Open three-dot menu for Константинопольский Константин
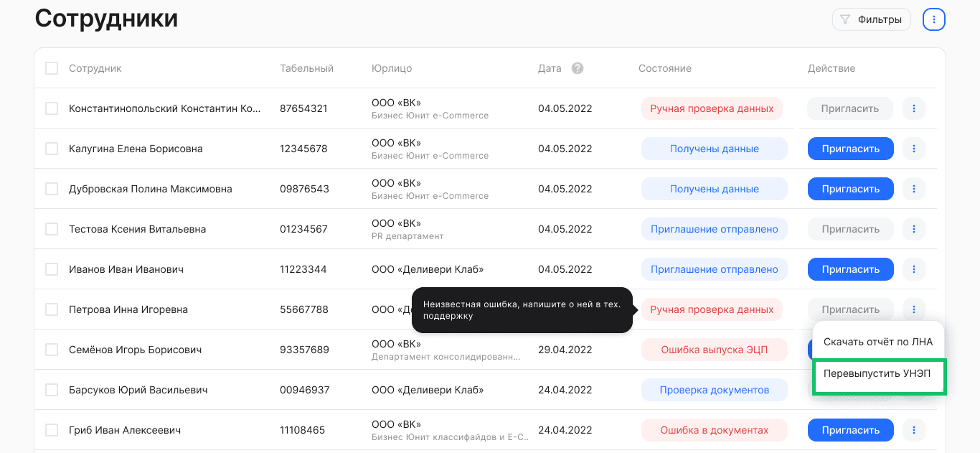Screen dimensions: 980x453 coord(914,108)
